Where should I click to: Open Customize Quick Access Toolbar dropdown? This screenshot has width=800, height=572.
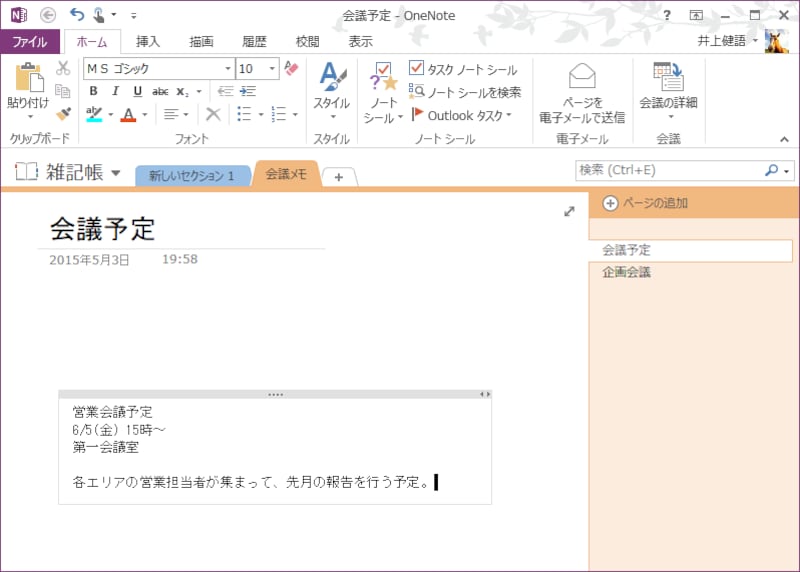(x=133, y=16)
